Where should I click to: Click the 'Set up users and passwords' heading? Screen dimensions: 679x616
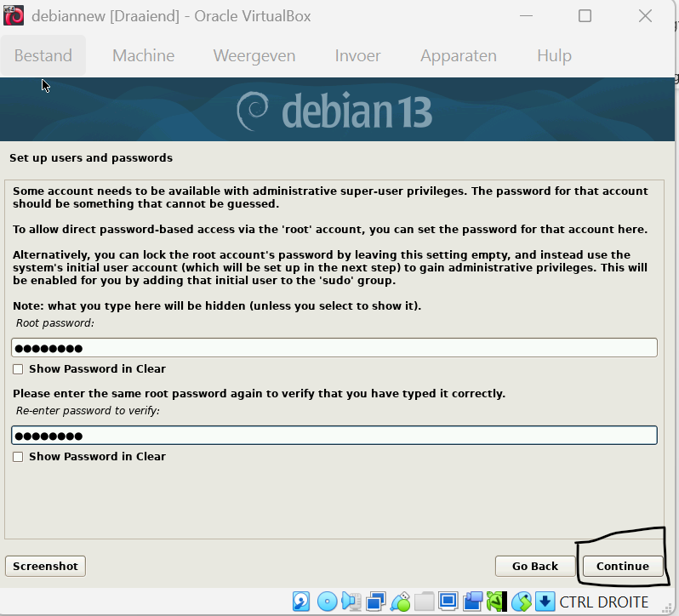[x=91, y=158]
